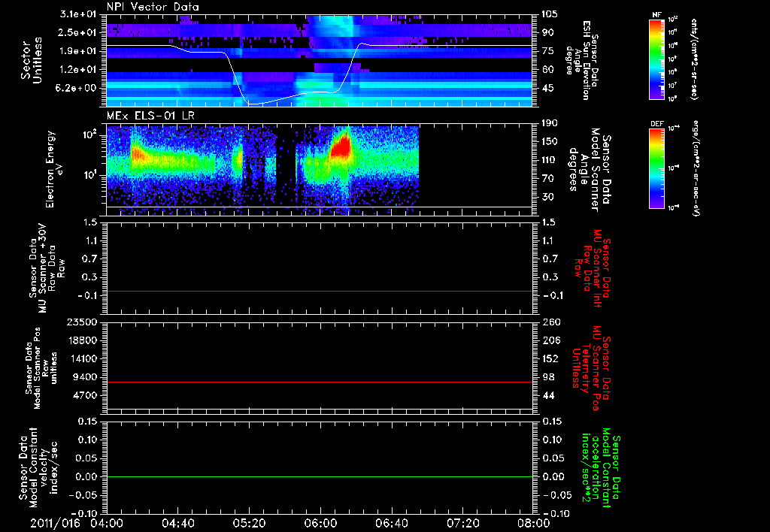Click the 18800 scanner position tick
The image size is (770, 532).
point(83,340)
